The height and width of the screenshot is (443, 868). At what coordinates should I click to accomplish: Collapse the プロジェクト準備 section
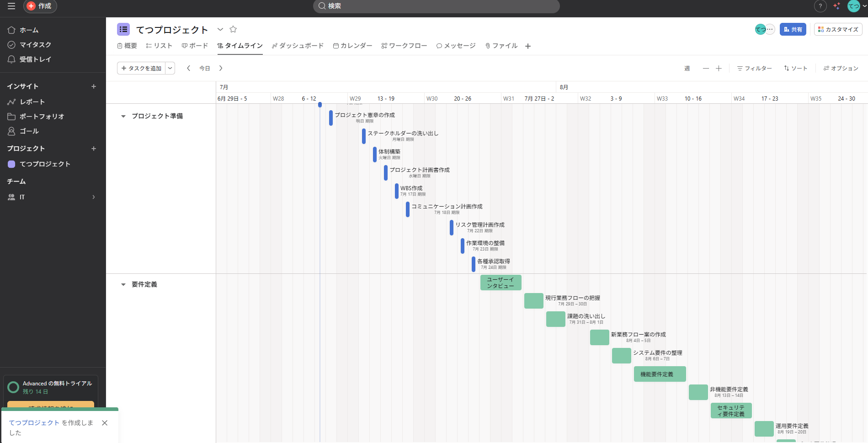[123, 116]
